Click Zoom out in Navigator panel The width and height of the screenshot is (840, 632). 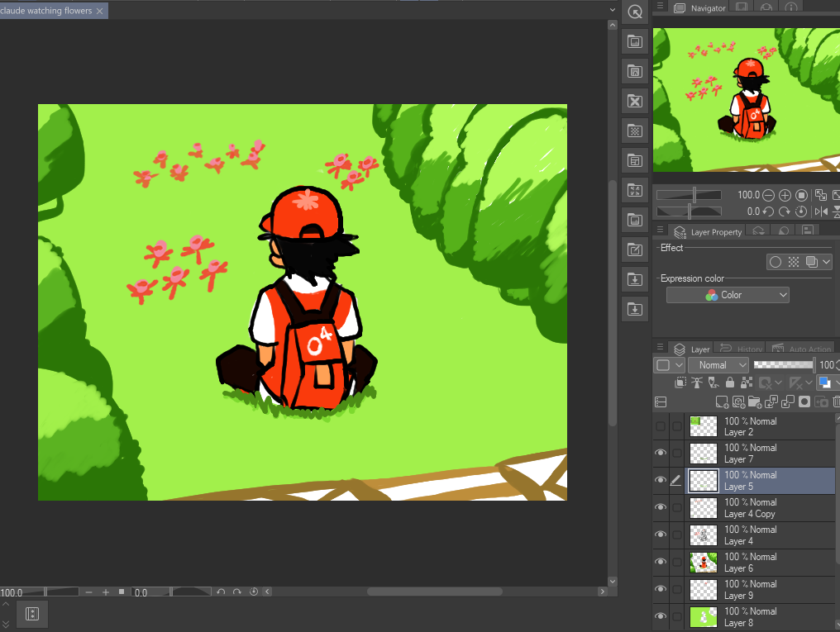(768, 195)
